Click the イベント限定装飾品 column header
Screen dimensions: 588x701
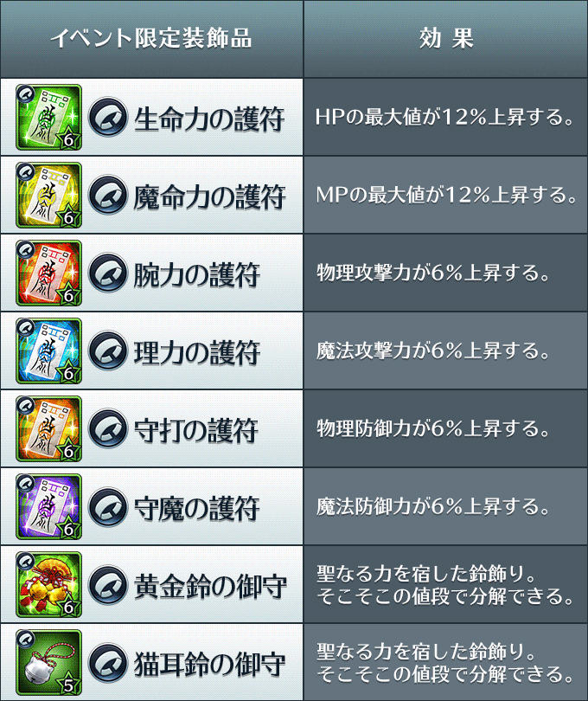(151, 38)
